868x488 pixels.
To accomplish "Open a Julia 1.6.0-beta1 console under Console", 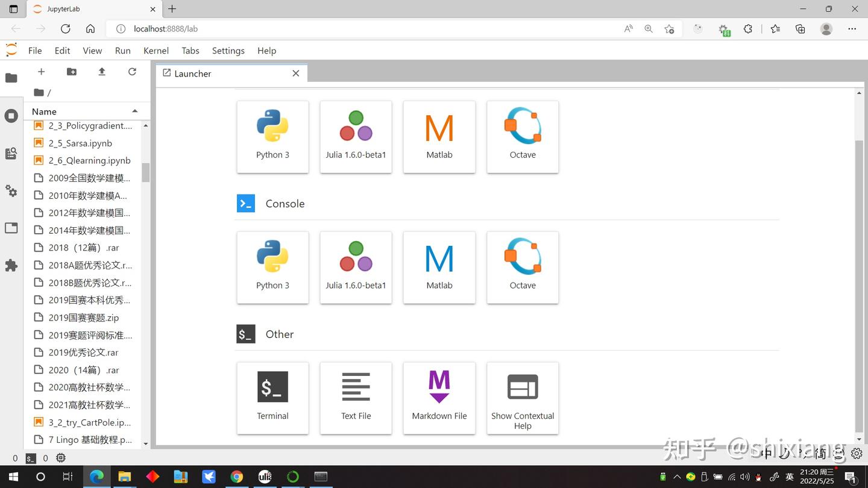I will (356, 267).
